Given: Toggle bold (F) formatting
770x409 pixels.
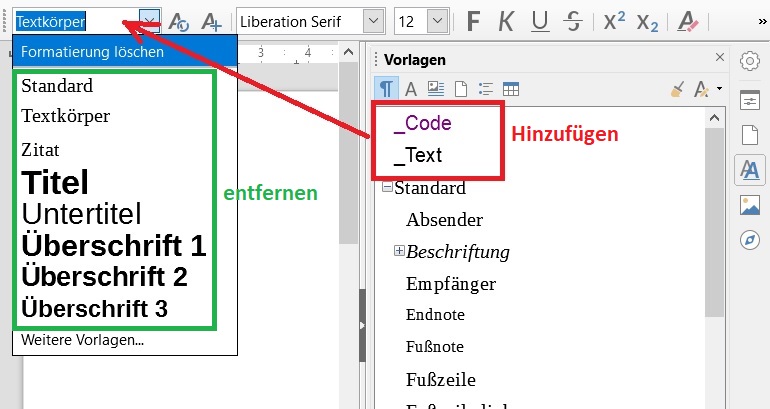Looking at the screenshot, I should point(473,22).
